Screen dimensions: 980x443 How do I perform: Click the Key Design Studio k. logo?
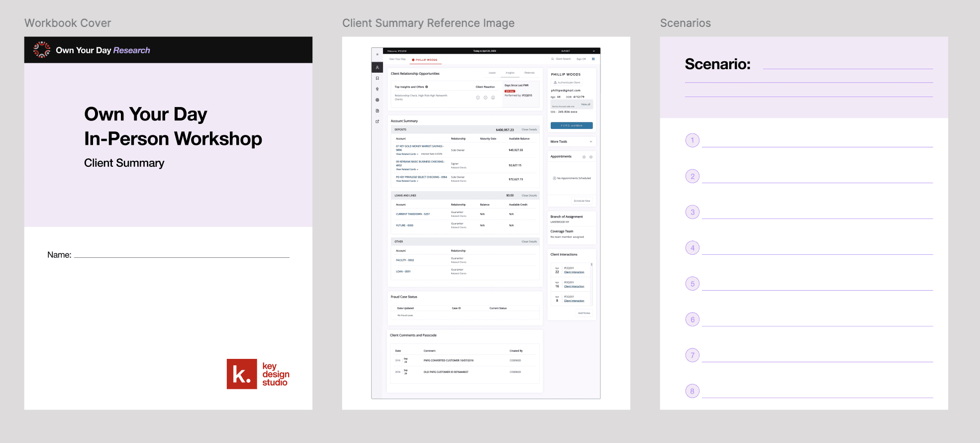[242, 374]
